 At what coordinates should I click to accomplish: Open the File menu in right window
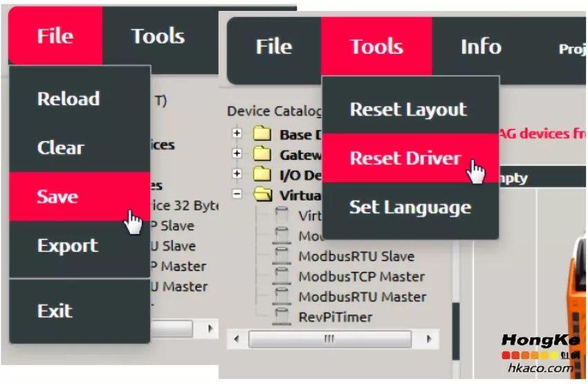pos(274,46)
